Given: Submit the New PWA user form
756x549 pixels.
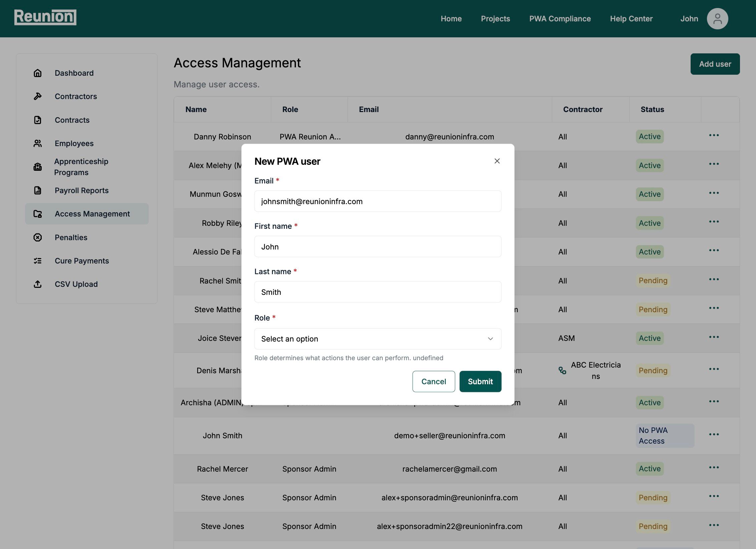Looking at the screenshot, I should point(480,382).
